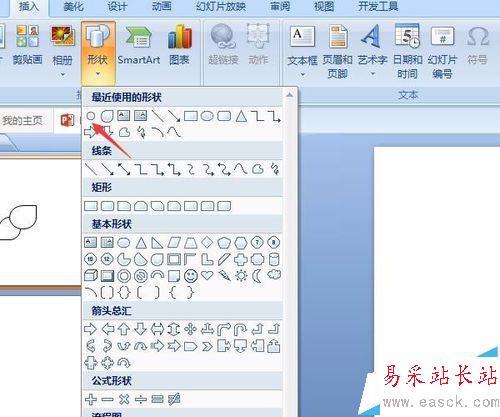This screenshot has height=417, width=500.
Task: Open the 我的主页 document tab
Action: coord(23,120)
